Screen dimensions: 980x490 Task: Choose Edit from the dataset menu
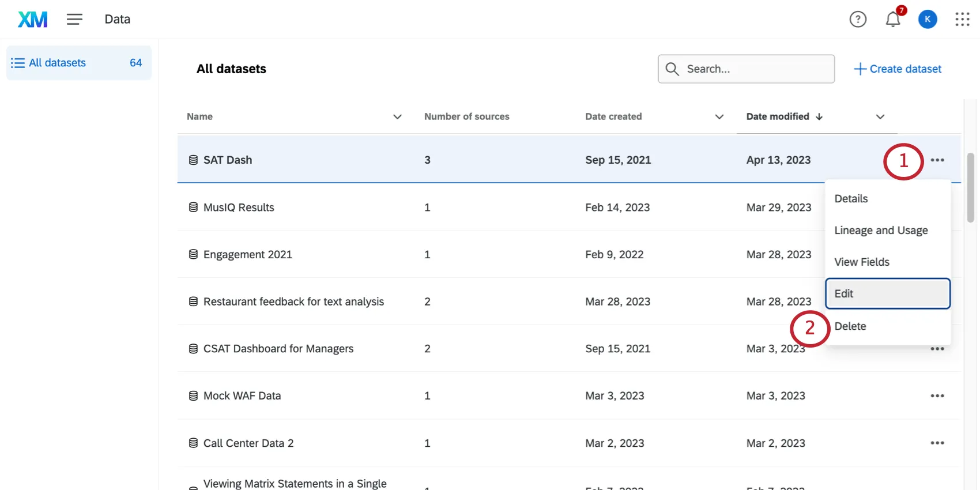click(887, 294)
